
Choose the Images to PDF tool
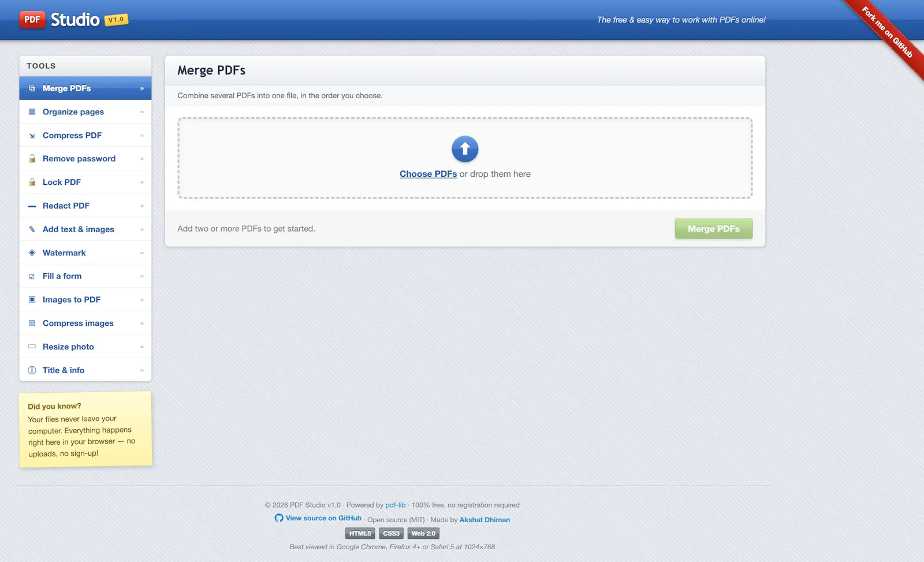click(85, 300)
